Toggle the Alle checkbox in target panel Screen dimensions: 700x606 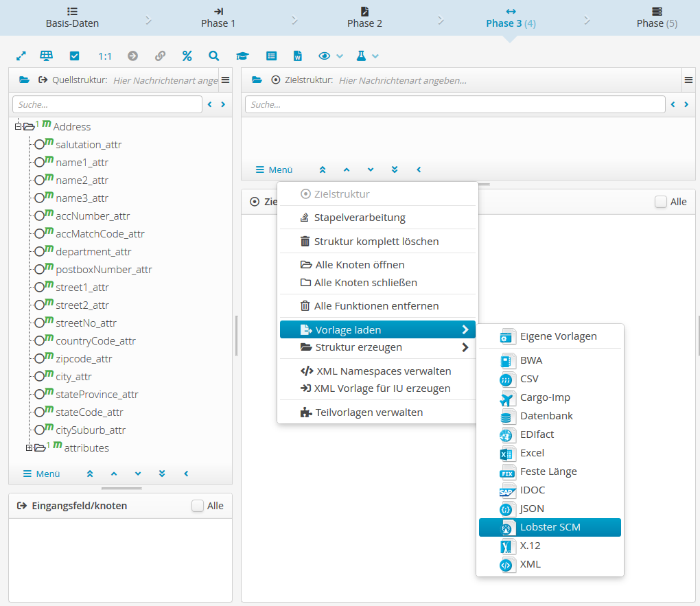(661, 202)
